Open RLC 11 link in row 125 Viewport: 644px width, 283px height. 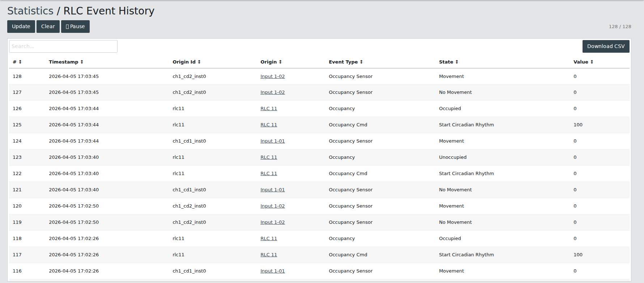[269, 125]
